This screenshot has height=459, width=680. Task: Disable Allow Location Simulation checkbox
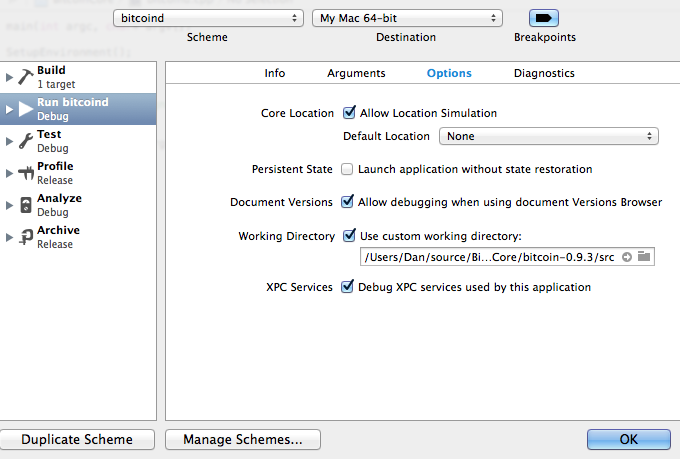click(349, 113)
